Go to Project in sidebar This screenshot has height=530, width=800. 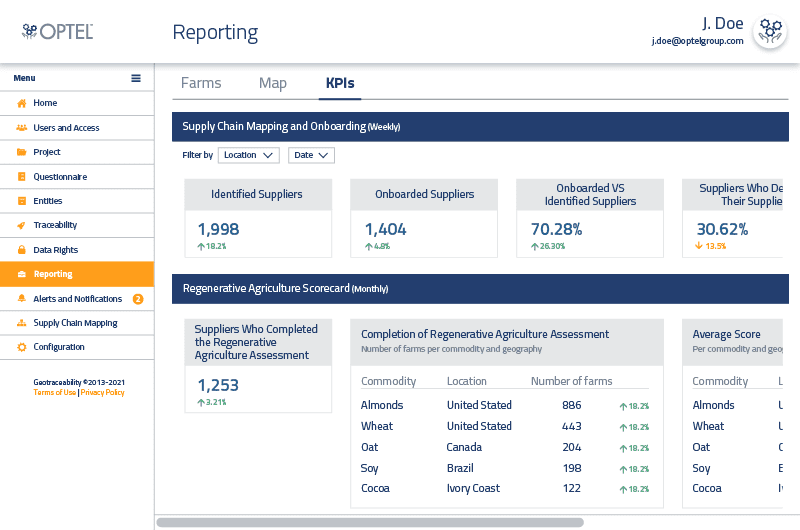click(x=77, y=152)
